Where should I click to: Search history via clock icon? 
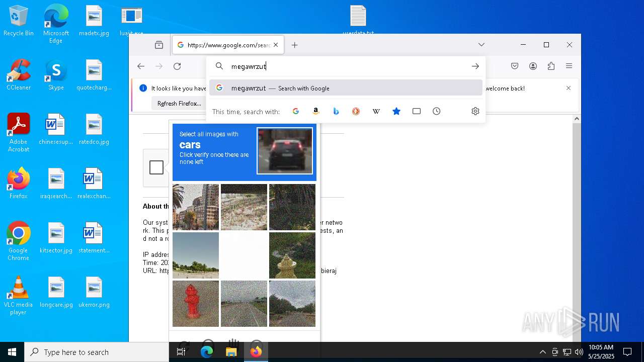click(437, 111)
